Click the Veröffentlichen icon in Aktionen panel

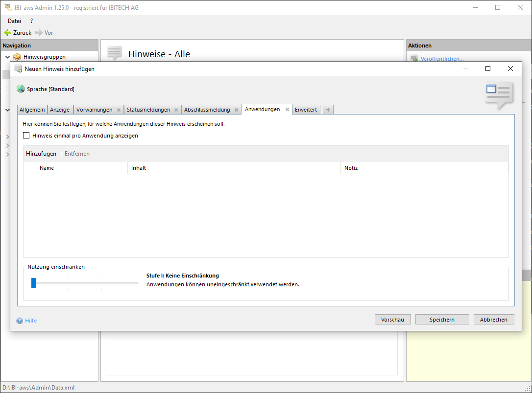(x=414, y=59)
